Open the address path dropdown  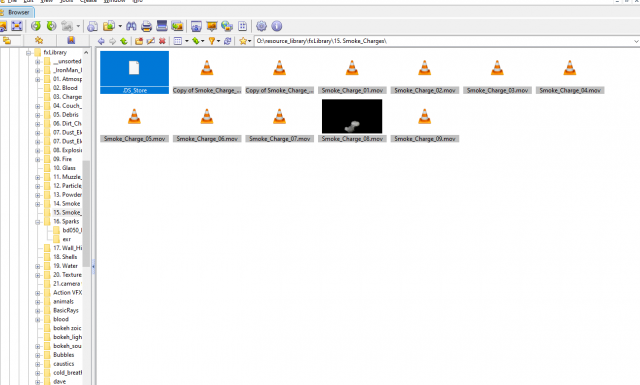(x=636, y=41)
